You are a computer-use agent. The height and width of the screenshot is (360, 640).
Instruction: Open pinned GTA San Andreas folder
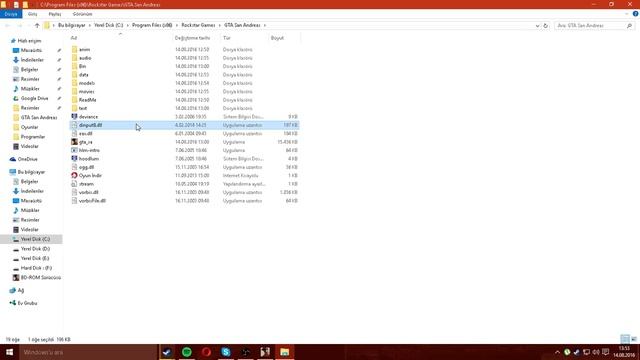[39, 118]
